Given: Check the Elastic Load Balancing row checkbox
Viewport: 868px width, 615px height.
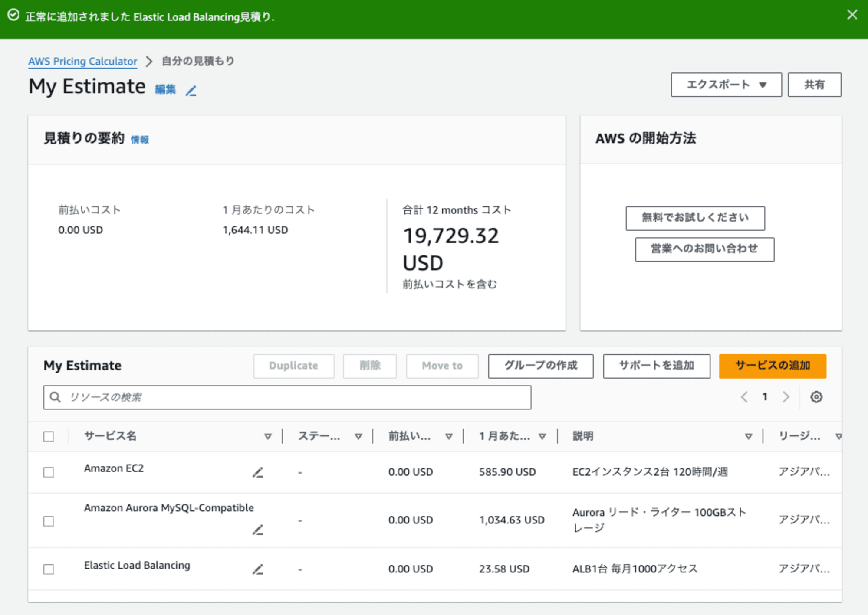Looking at the screenshot, I should (x=49, y=569).
